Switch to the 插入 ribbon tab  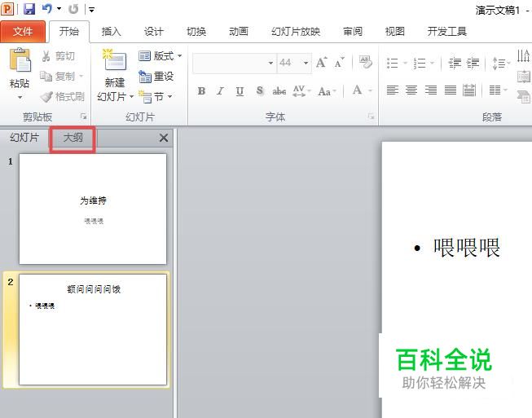coord(112,32)
